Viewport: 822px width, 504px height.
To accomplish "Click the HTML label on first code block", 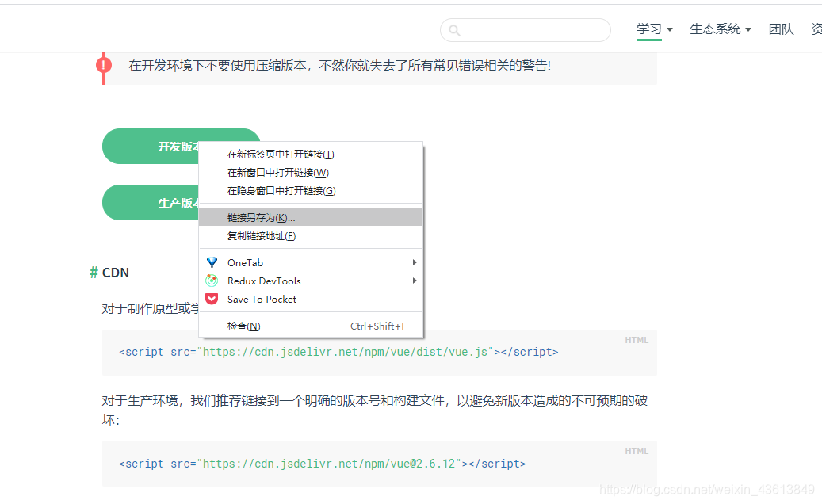I will coord(637,340).
